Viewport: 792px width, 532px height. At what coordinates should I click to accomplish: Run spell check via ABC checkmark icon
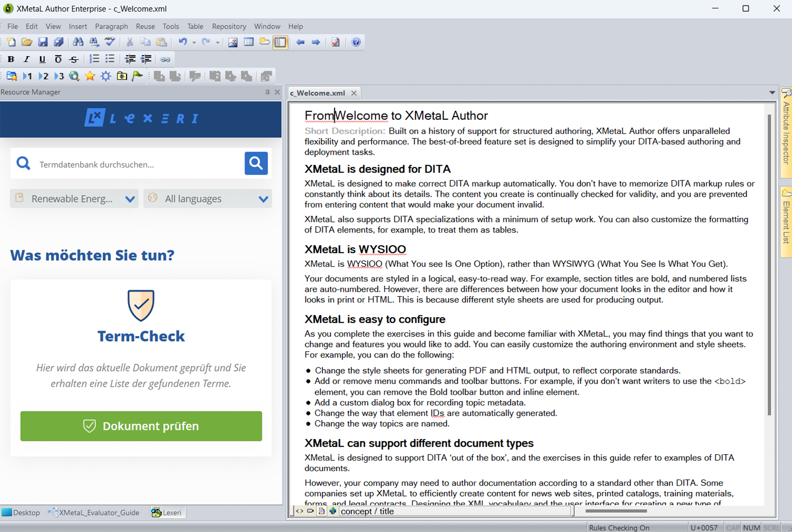(x=110, y=42)
